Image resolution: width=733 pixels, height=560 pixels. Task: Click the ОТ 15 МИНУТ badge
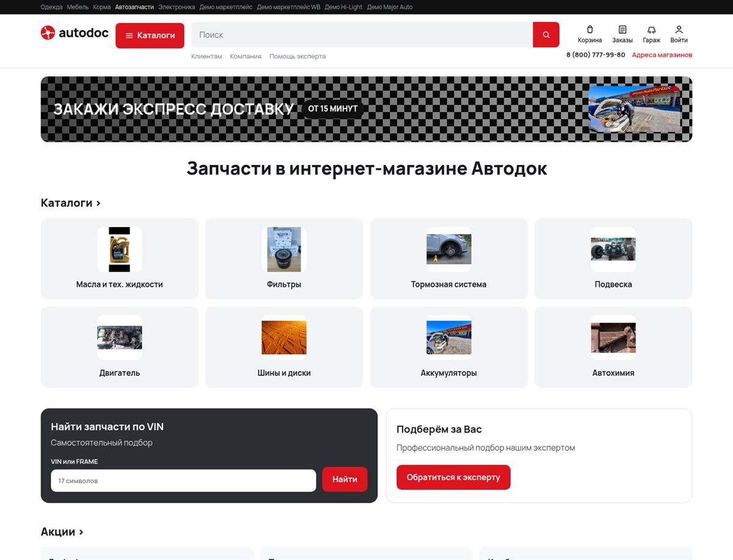click(x=333, y=109)
